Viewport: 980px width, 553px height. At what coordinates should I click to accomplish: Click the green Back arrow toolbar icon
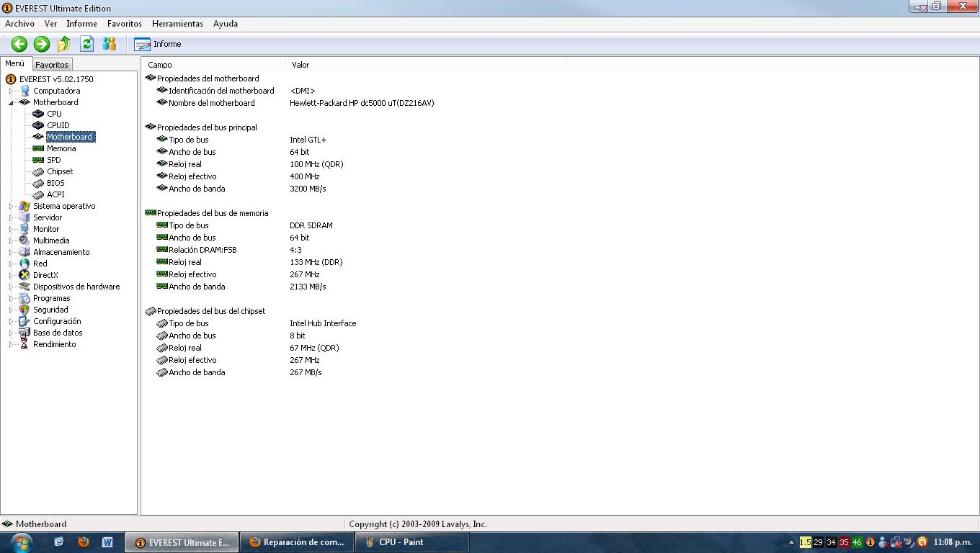19,44
